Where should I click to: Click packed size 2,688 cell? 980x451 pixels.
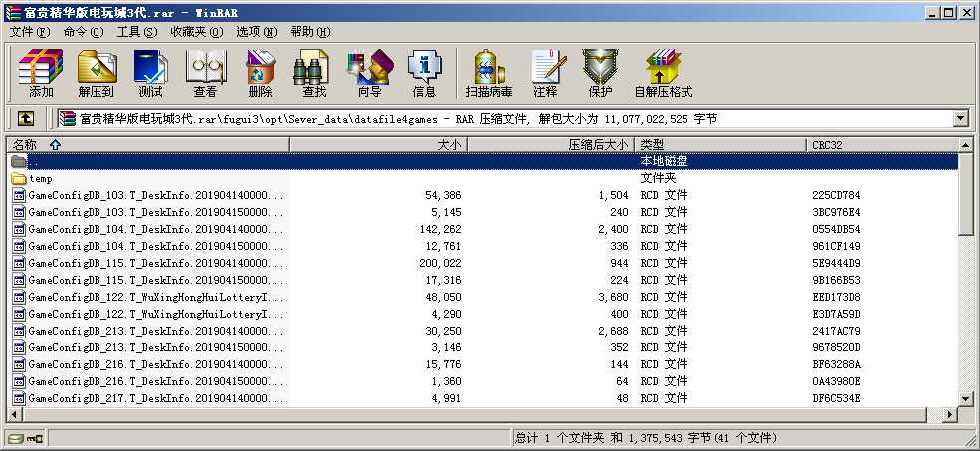point(613,331)
